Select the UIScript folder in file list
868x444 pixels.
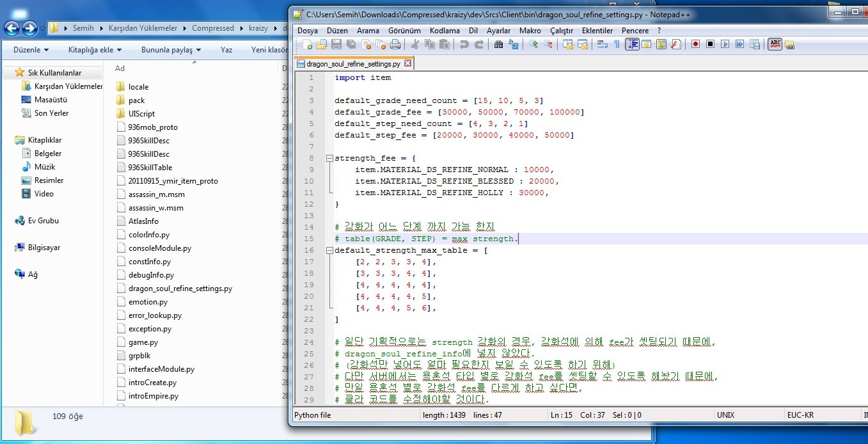coord(141,114)
